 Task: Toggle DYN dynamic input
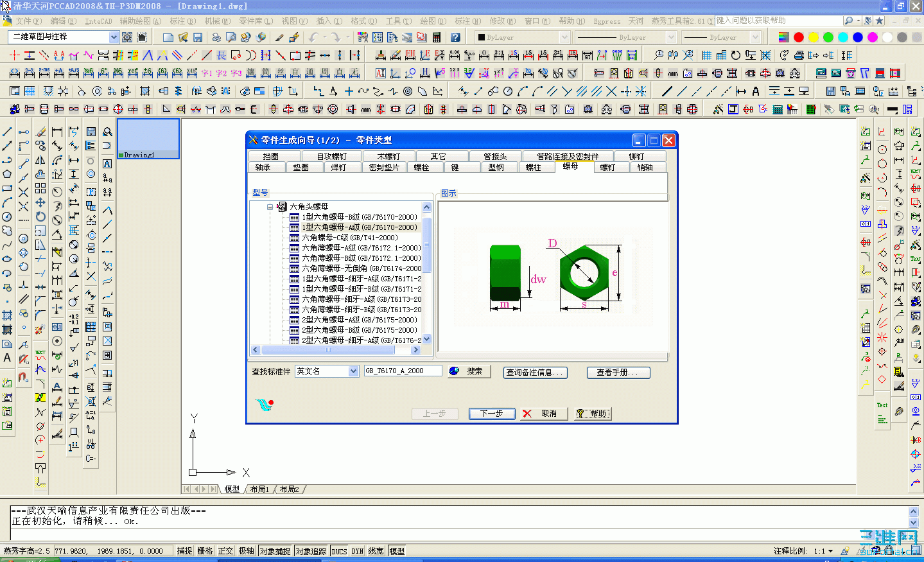[x=358, y=551]
